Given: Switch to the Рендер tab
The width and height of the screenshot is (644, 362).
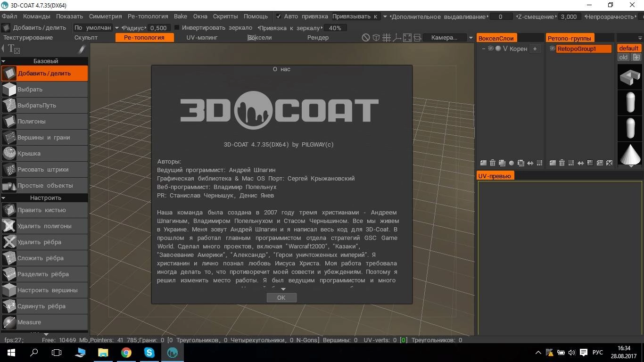Looking at the screenshot, I should pyautogui.click(x=318, y=38).
